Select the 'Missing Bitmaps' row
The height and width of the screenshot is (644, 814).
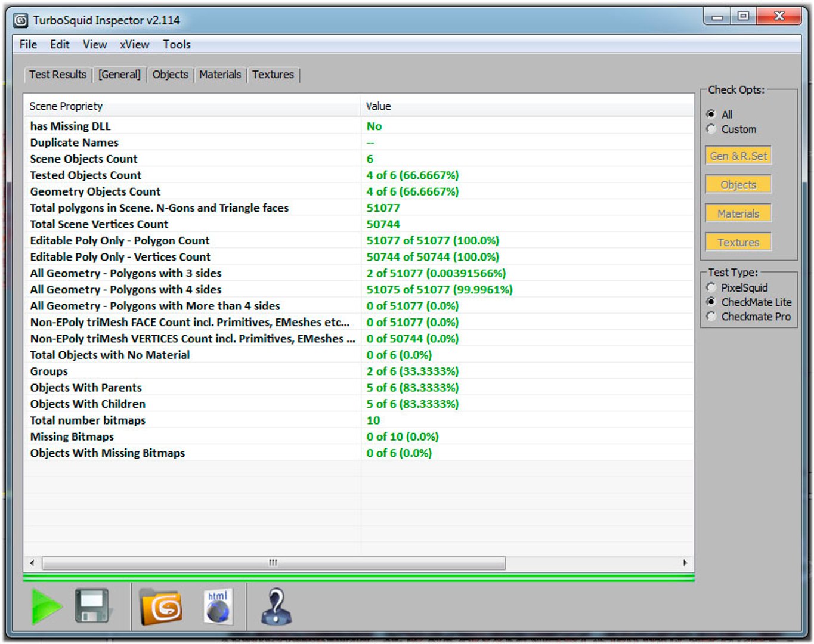tap(359, 436)
